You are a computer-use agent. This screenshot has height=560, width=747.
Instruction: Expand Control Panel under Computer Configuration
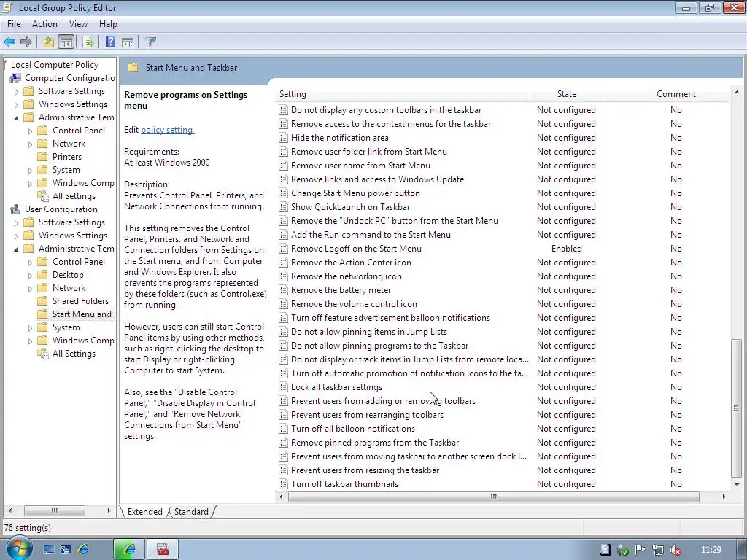[x=30, y=131]
